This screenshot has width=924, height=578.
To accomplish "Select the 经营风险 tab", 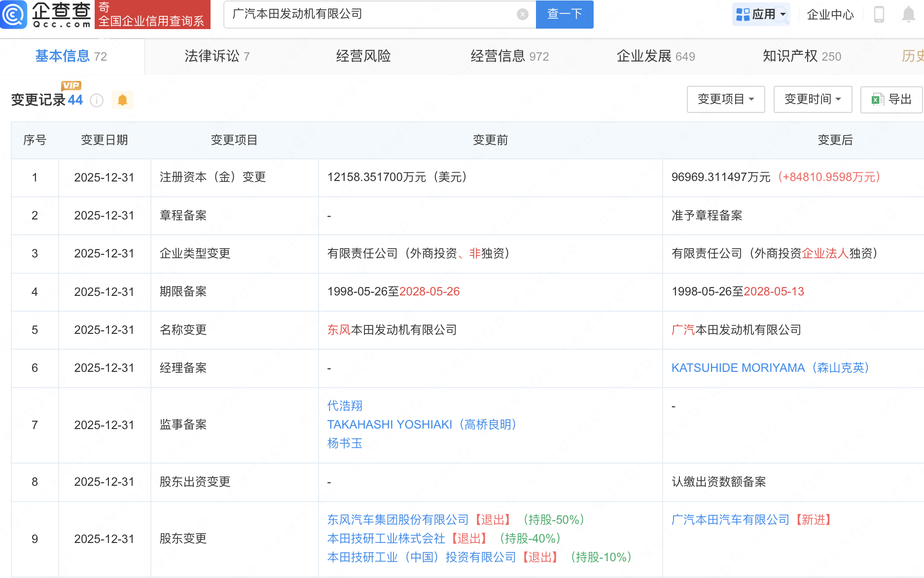I will pyautogui.click(x=363, y=56).
